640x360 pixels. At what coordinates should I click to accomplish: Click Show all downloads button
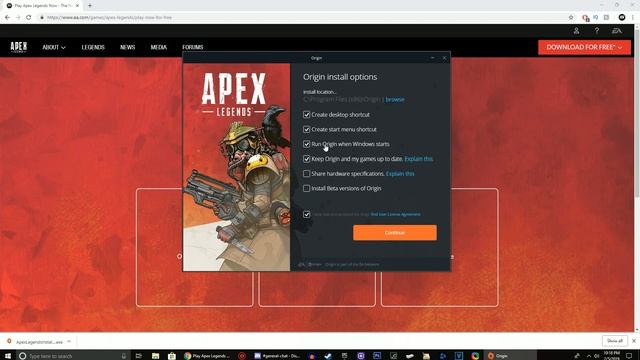[615, 341]
